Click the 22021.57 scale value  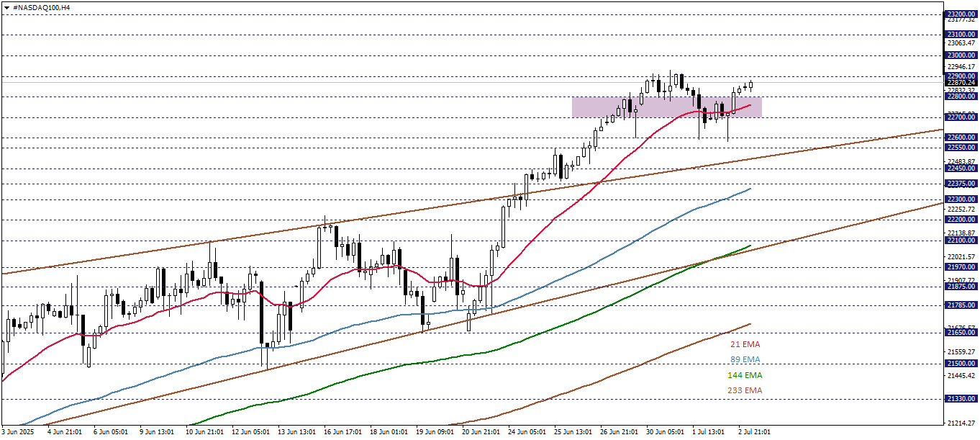[962, 257]
